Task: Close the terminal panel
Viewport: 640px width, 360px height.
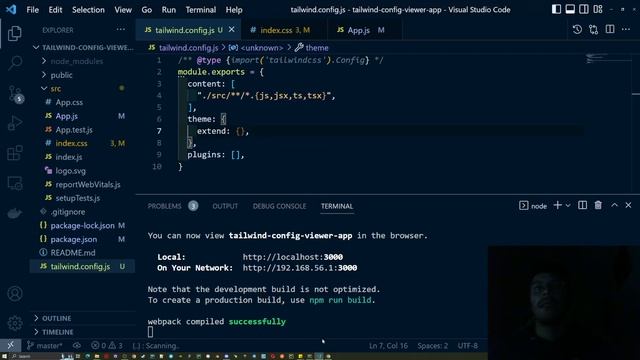Action: coord(628,206)
